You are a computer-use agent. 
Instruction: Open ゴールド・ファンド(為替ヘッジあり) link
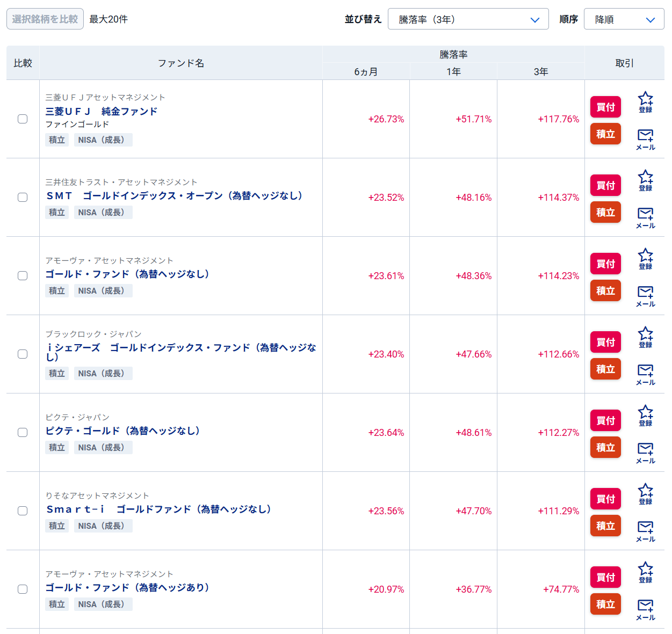[x=128, y=587]
